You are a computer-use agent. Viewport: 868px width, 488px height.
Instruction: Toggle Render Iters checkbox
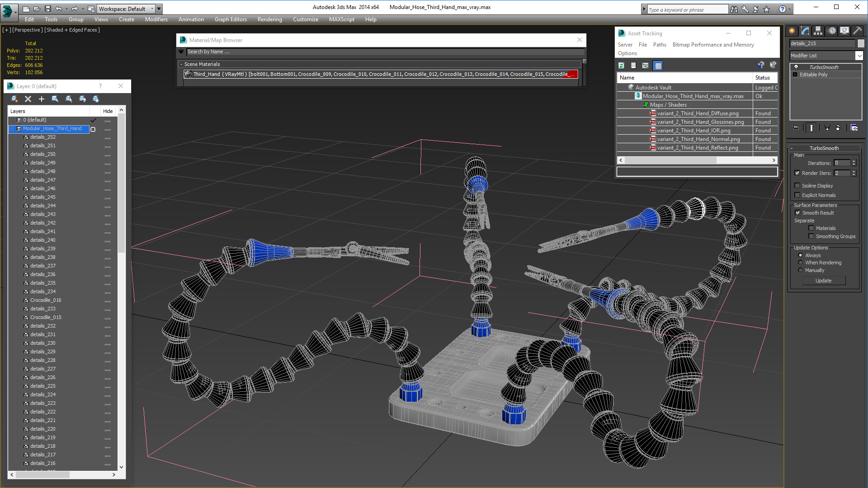tap(797, 173)
